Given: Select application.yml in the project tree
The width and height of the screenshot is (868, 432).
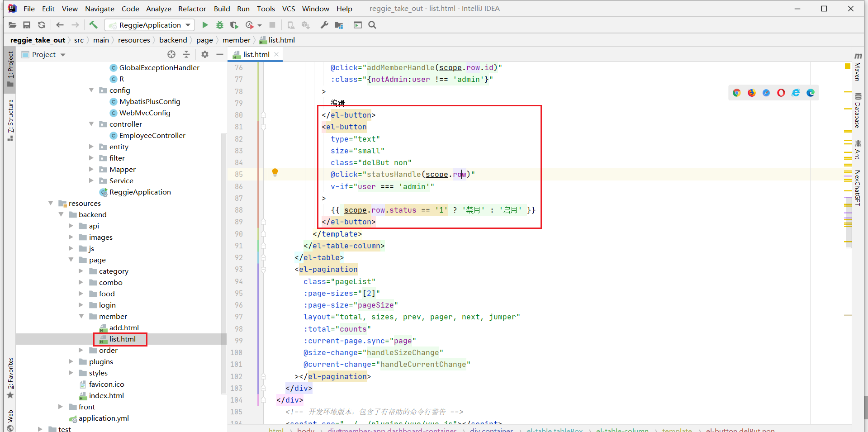Looking at the screenshot, I should [103, 418].
